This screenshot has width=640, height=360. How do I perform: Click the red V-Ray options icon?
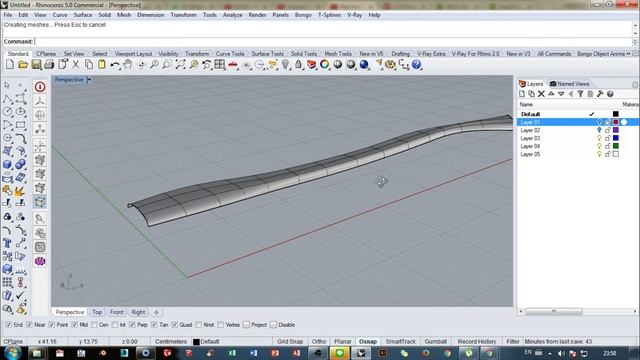[40, 87]
